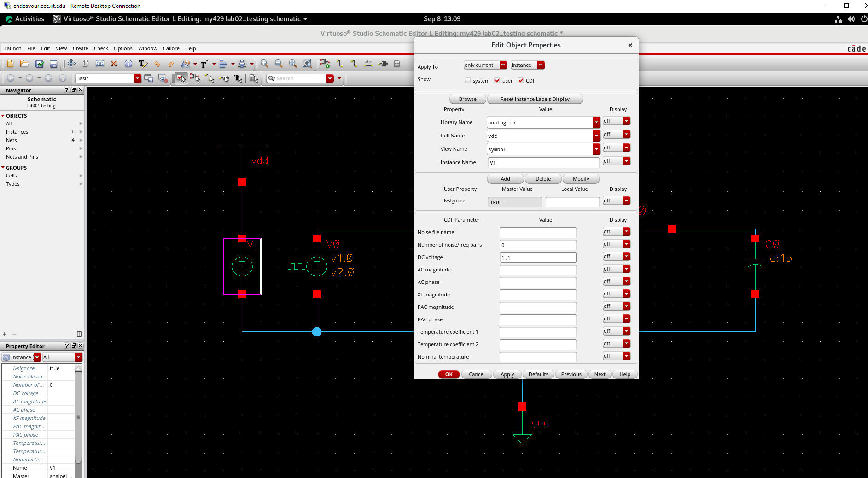Click the Check and Save icon
The width and height of the screenshot is (868, 478).
(40, 64)
